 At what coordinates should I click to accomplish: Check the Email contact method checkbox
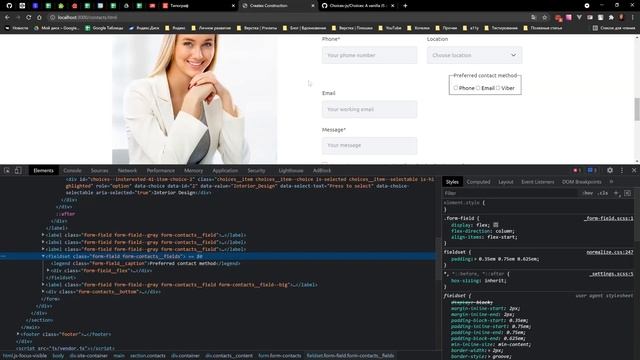coord(478,88)
